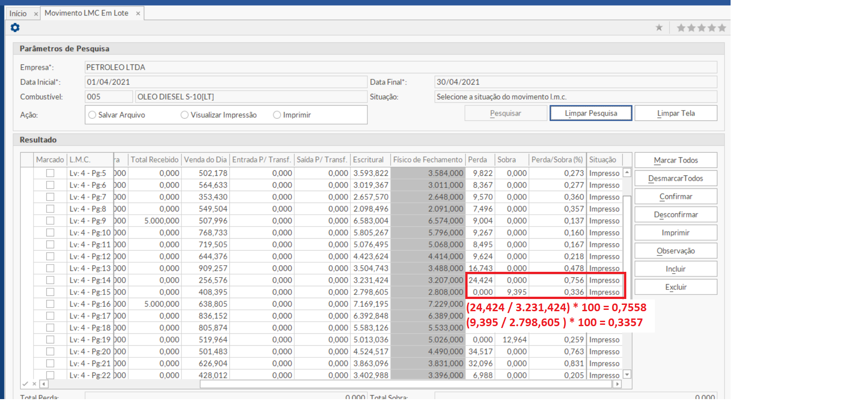Tick the checkbox for Lv: 4 - Pg:9

tap(50, 221)
